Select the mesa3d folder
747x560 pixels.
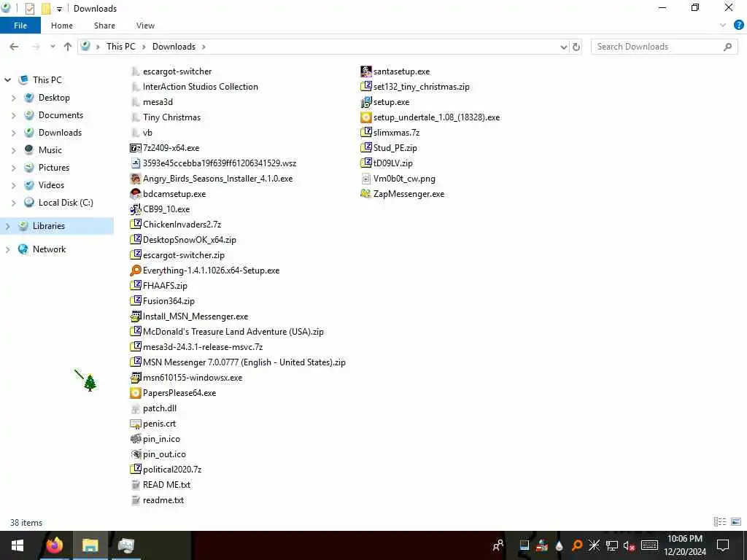(158, 102)
